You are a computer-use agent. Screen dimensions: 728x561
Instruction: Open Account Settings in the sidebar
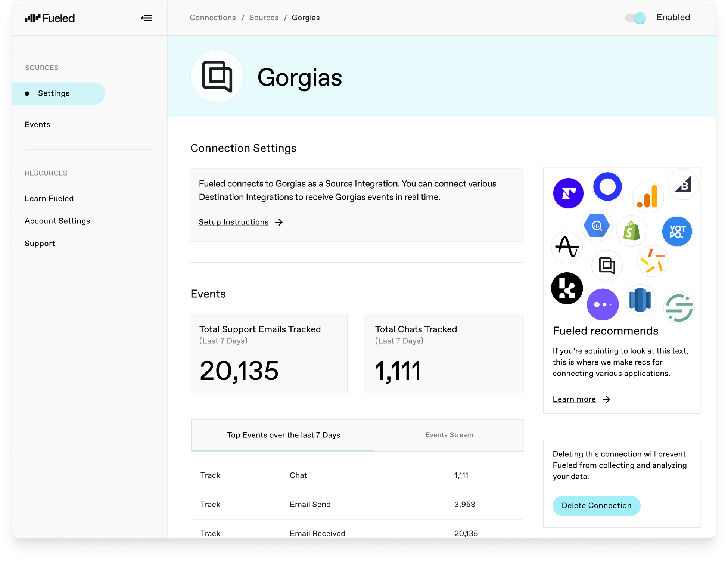(57, 221)
